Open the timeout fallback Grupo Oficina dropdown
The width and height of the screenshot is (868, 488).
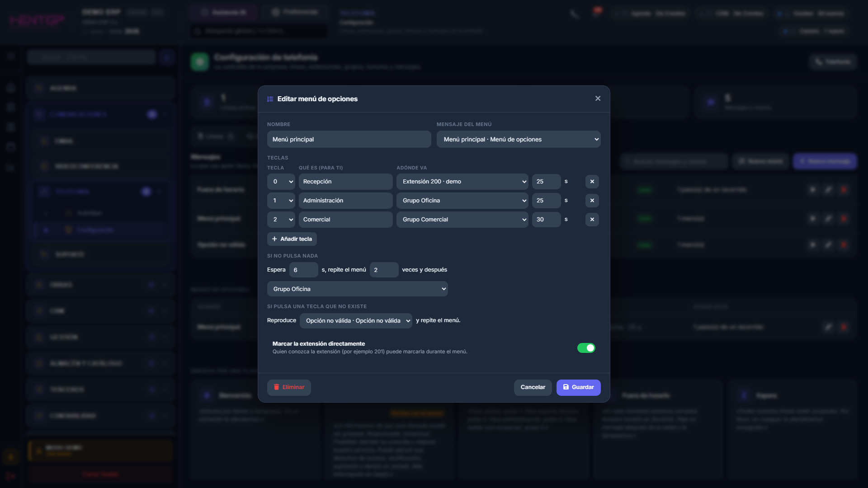click(x=357, y=289)
